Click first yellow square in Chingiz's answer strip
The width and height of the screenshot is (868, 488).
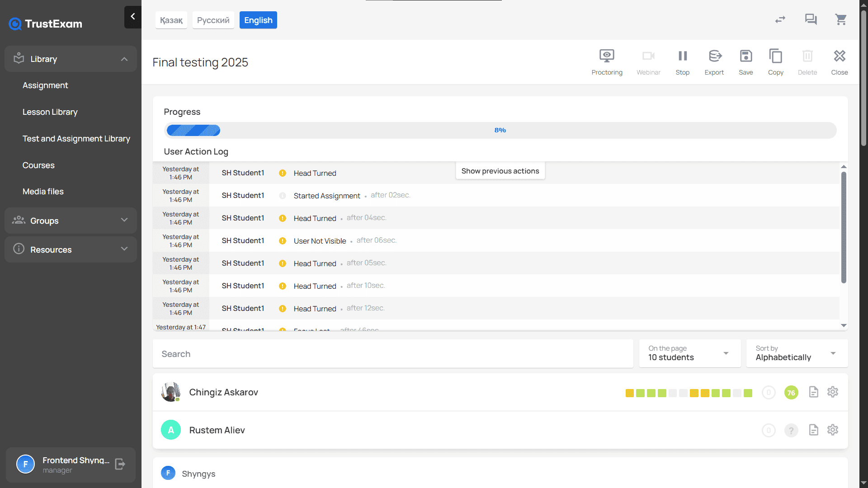click(629, 393)
